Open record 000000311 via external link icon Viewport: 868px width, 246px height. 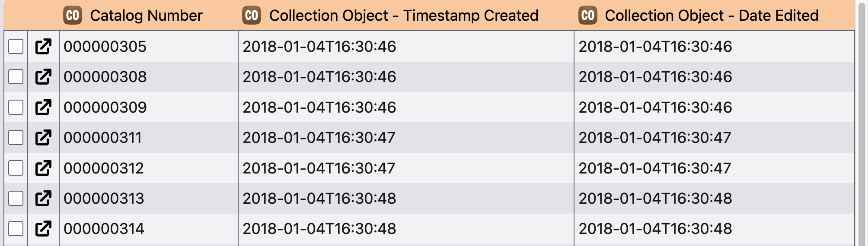click(x=43, y=138)
